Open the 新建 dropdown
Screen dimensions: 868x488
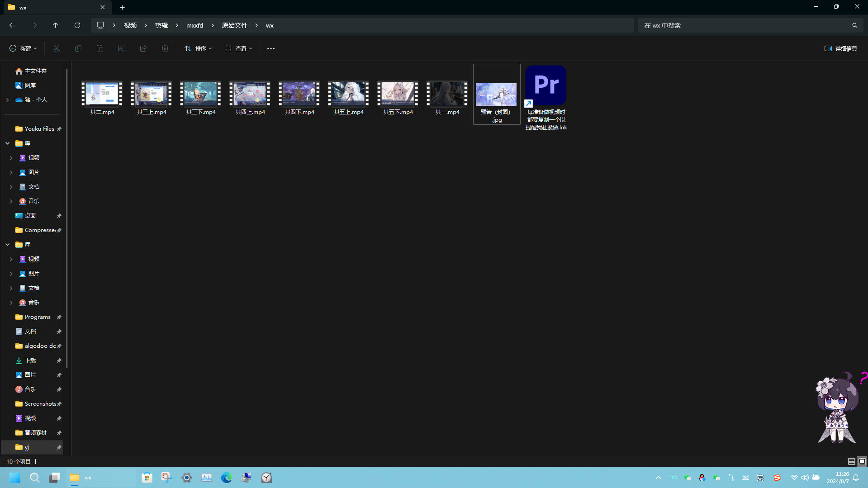(x=23, y=48)
